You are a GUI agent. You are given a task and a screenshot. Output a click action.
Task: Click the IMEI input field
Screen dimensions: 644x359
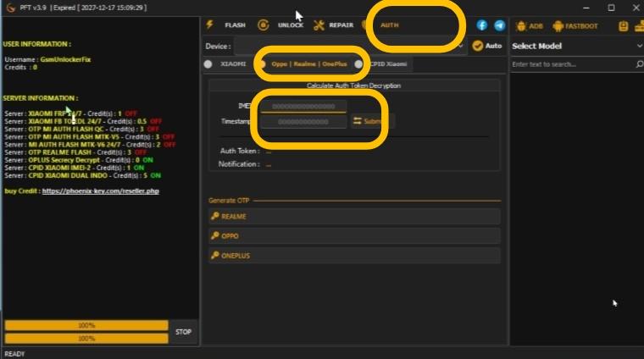click(303, 107)
